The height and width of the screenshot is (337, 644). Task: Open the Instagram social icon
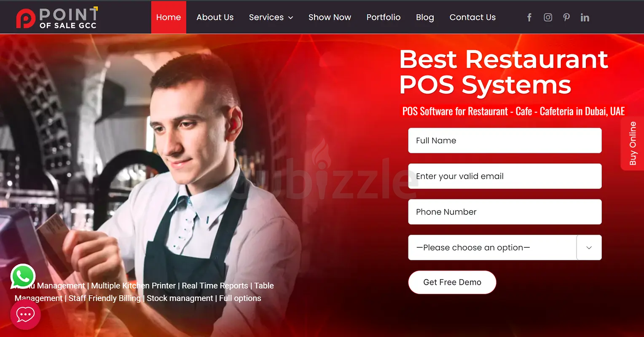tap(548, 17)
